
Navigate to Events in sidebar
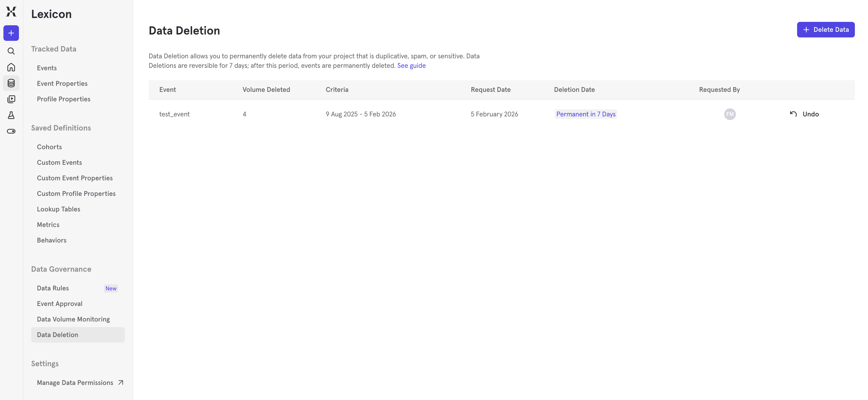click(47, 68)
